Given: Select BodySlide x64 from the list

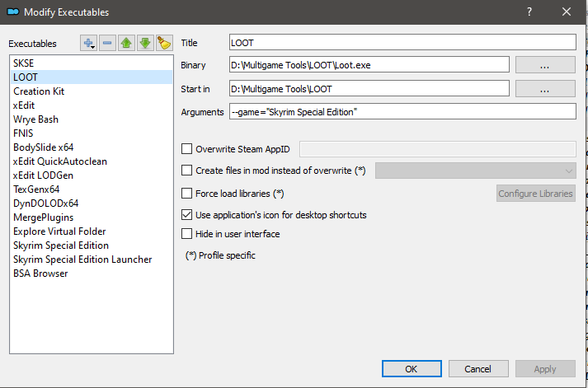Looking at the screenshot, I should (x=43, y=147).
